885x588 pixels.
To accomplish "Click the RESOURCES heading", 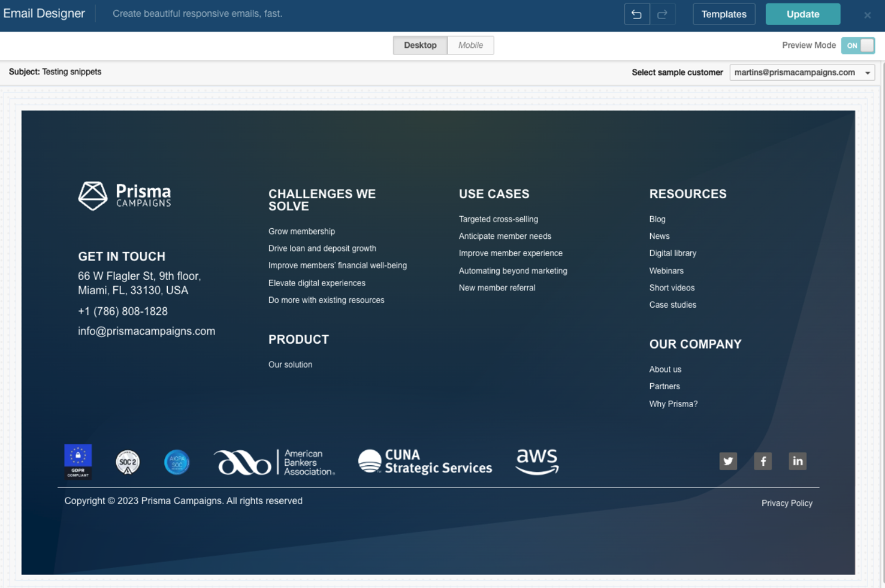I will coord(688,194).
